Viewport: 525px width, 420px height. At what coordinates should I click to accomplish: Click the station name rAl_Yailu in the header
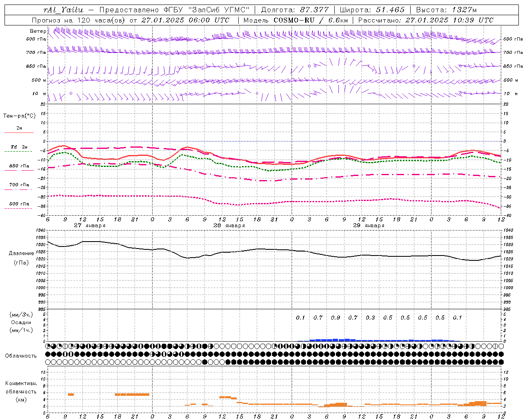pos(63,10)
